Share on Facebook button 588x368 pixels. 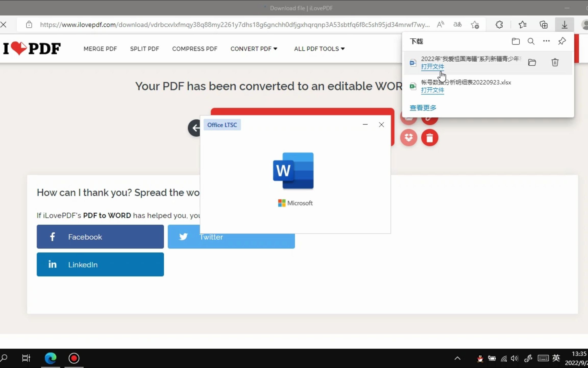coord(100,237)
